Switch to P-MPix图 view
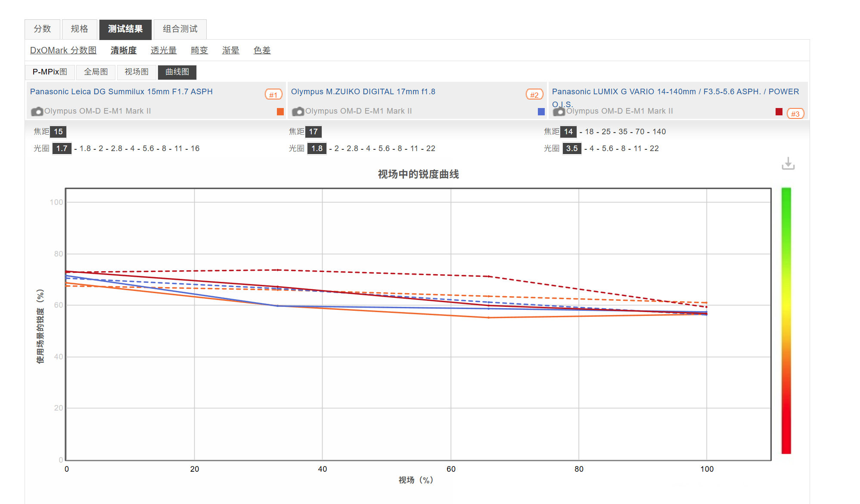The height and width of the screenshot is (504, 860). tap(50, 72)
